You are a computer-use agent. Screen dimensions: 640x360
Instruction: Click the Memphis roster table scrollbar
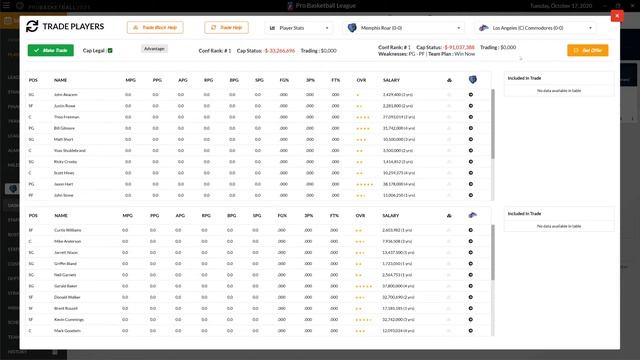click(x=493, y=124)
